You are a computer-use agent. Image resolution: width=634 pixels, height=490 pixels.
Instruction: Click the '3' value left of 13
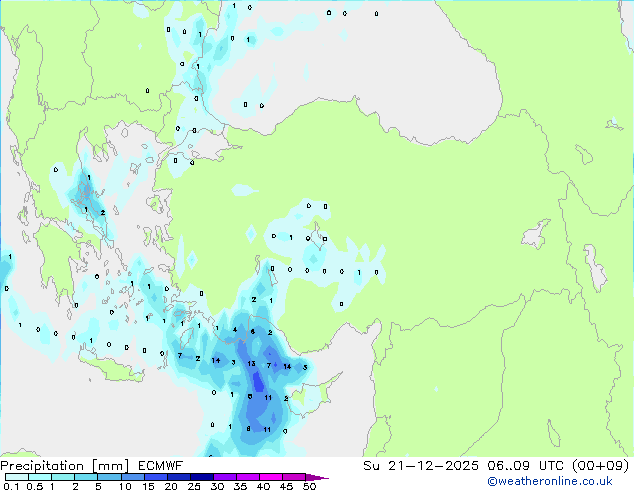[x=233, y=362]
